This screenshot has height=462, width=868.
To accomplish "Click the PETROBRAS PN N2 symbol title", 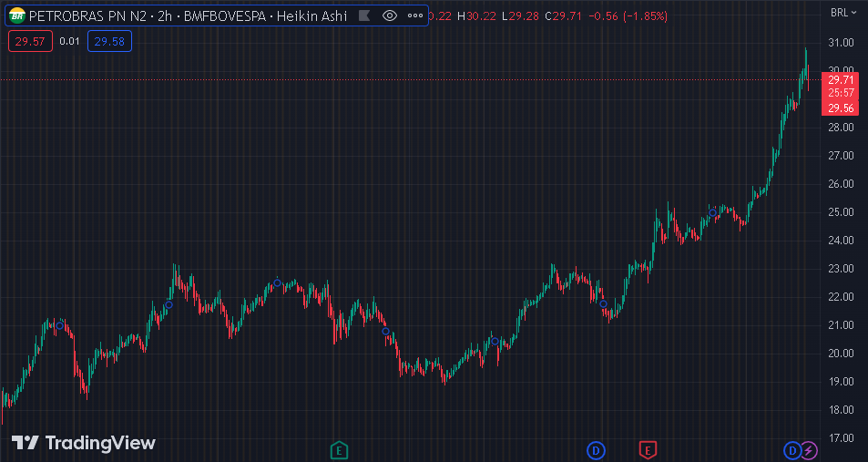I will pyautogui.click(x=87, y=16).
